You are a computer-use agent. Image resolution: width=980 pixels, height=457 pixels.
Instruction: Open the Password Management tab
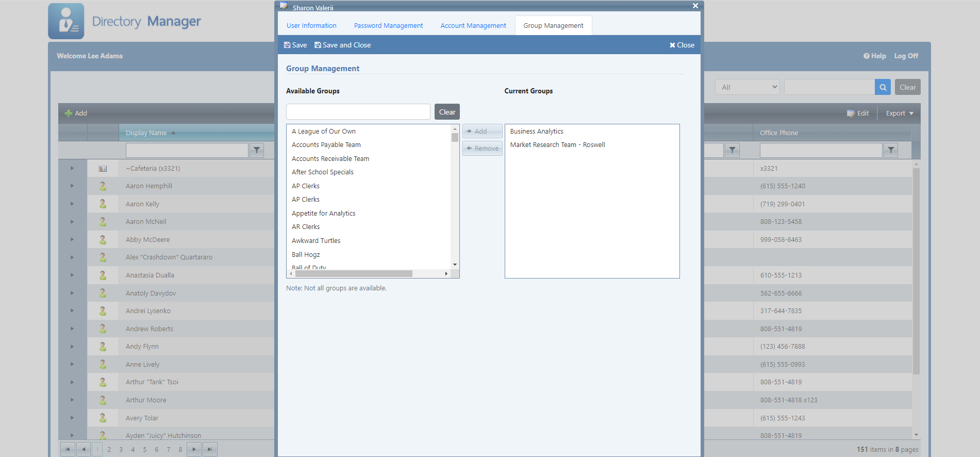(388, 25)
